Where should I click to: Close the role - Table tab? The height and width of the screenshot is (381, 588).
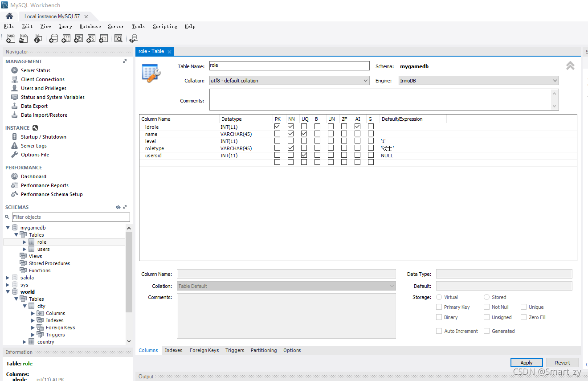tap(169, 52)
